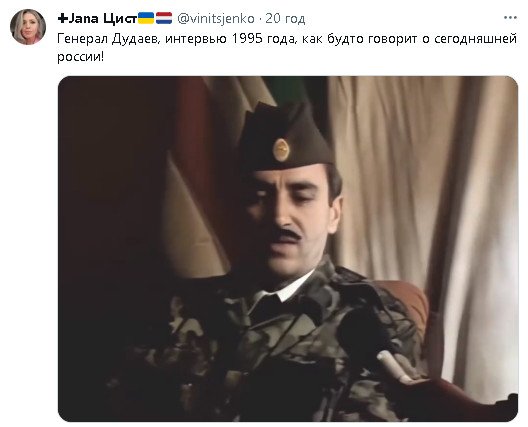The width and height of the screenshot is (528, 427).
Task: Click the cap badge in the video frame
Action: tap(281, 150)
